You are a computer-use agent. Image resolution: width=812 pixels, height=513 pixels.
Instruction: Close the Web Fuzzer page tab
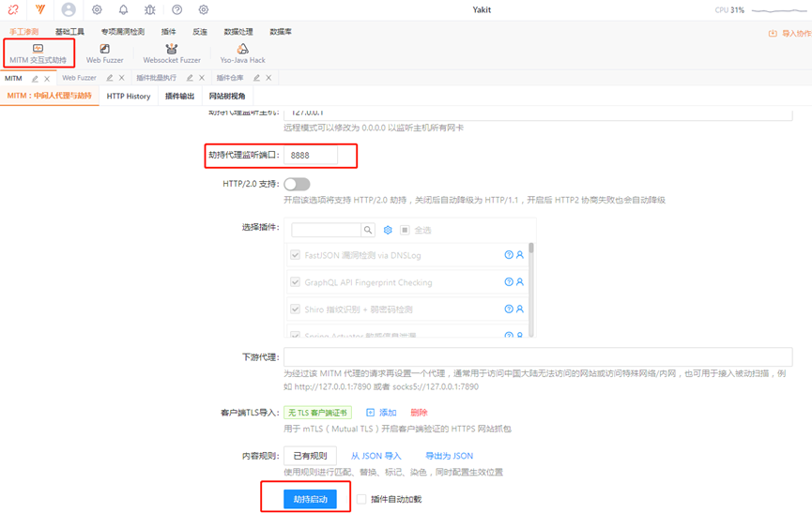point(122,78)
